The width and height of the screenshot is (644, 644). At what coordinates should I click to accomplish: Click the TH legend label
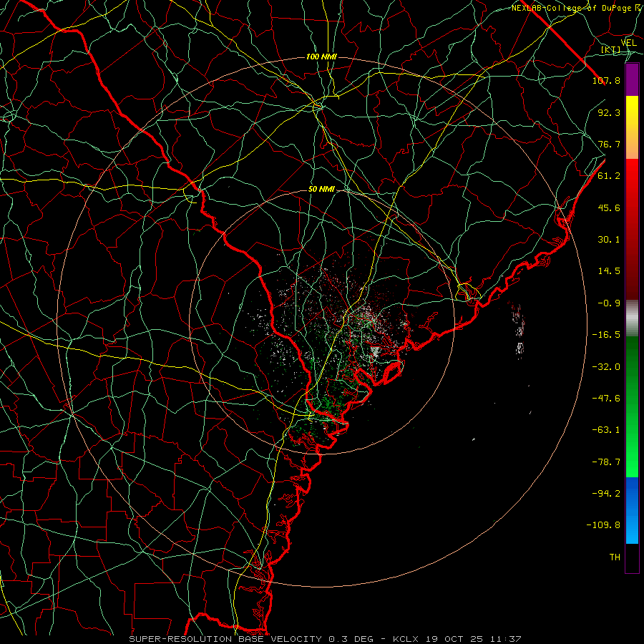tap(615, 557)
